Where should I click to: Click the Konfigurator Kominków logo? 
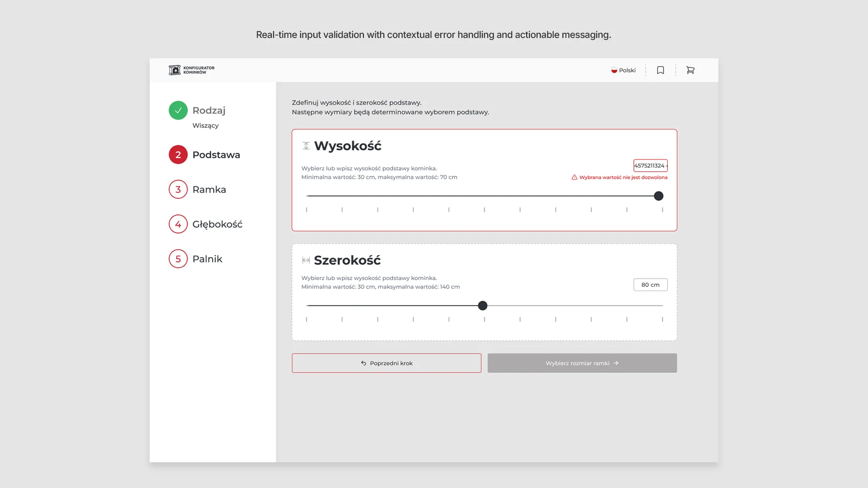tap(192, 70)
